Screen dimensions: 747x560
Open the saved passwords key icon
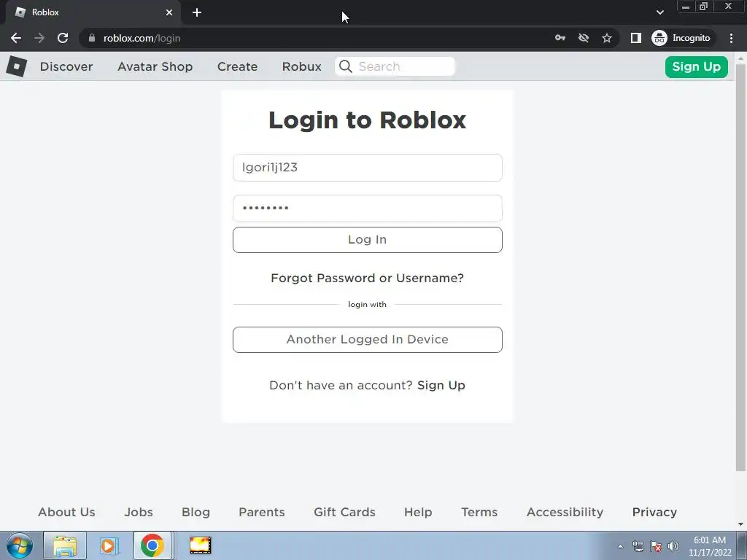(560, 38)
